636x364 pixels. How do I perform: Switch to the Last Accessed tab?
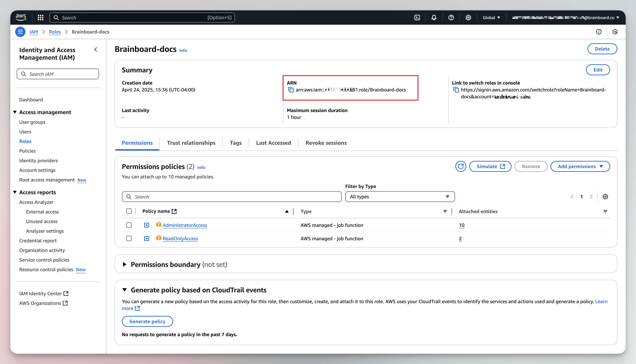coord(273,143)
